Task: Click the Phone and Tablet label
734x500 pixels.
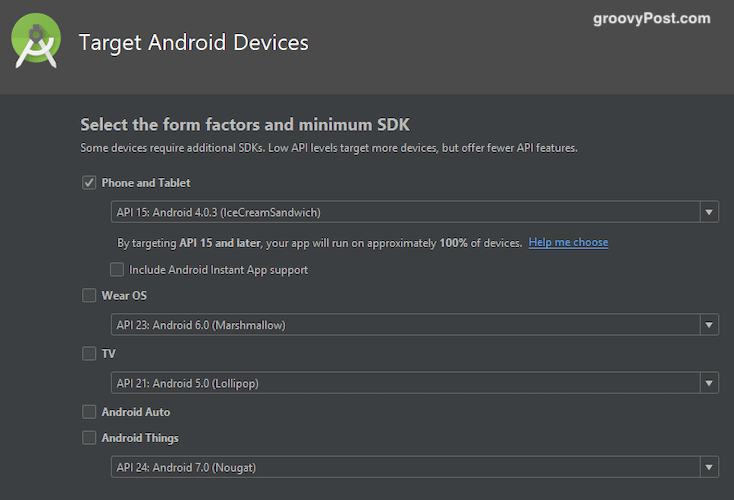Action: pyautogui.click(x=146, y=183)
